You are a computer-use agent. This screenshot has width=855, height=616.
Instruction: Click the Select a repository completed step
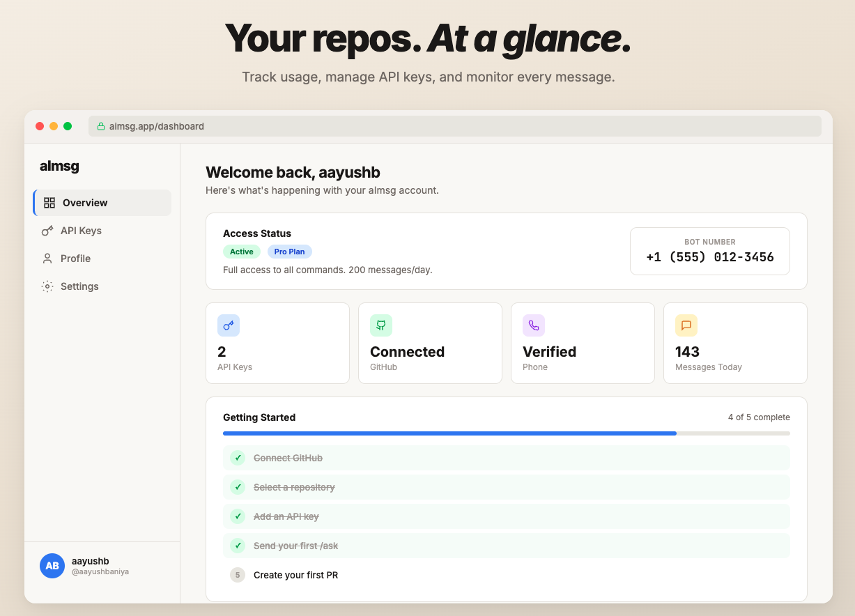(x=507, y=487)
